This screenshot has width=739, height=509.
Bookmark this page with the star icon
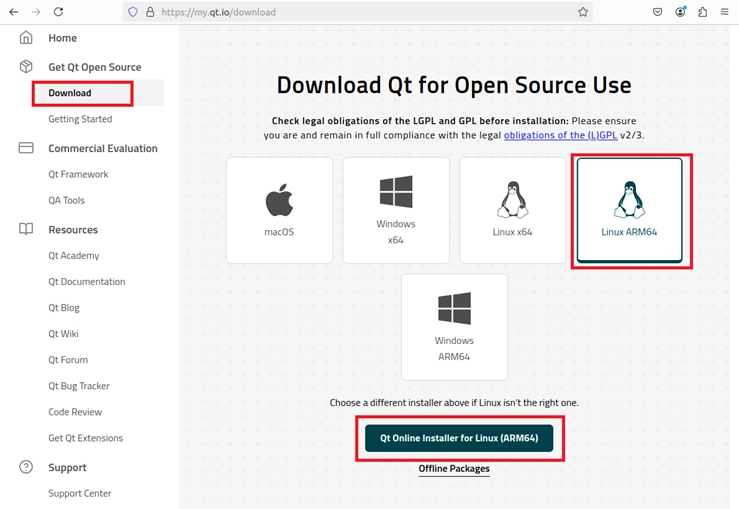582,12
